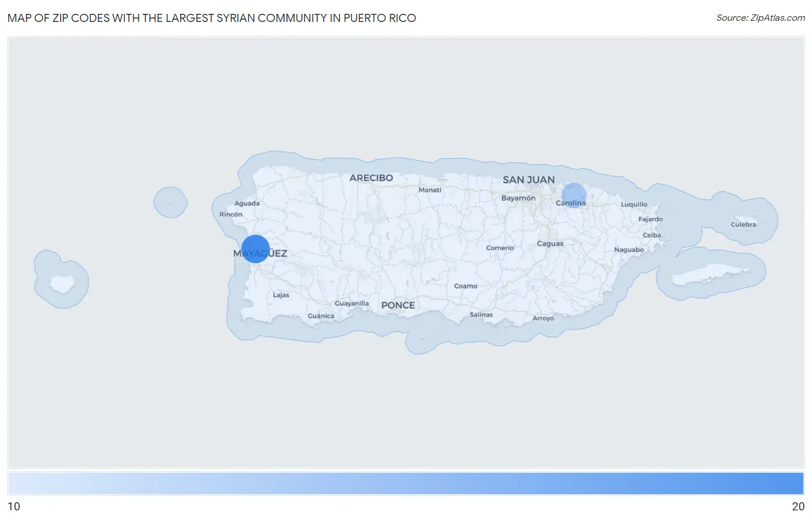Image resolution: width=812 pixels, height=519 pixels.
Task: Click the map title about Syrian community
Action: [x=212, y=18]
